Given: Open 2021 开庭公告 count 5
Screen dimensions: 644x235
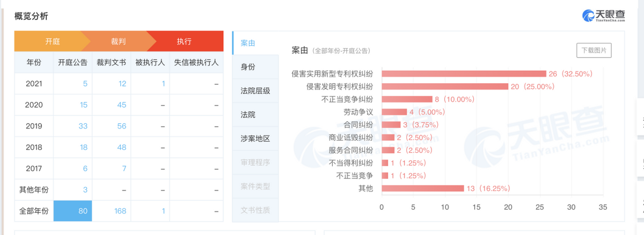Looking at the screenshot, I should pyautogui.click(x=85, y=84).
